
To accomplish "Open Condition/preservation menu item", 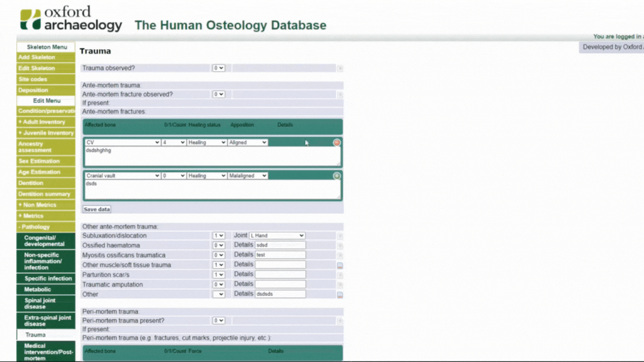I will 46,111.
